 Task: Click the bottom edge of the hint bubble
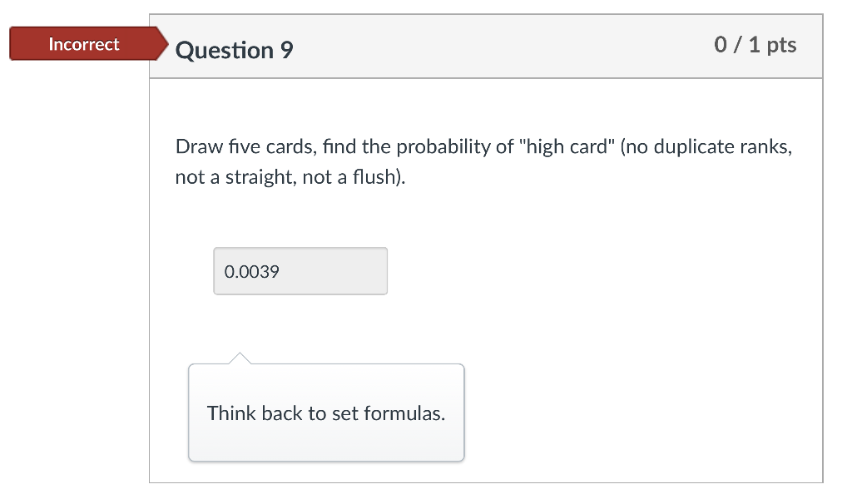(x=326, y=459)
